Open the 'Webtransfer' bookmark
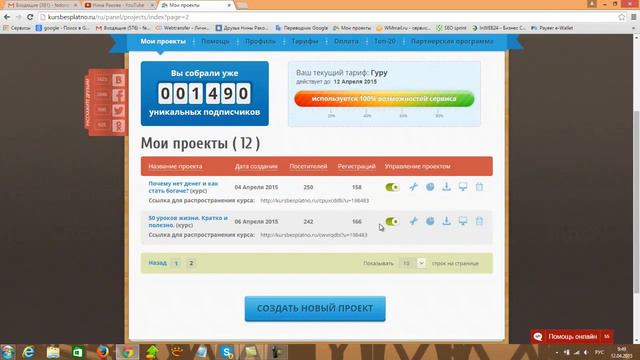The image size is (640, 360). coord(182,28)
